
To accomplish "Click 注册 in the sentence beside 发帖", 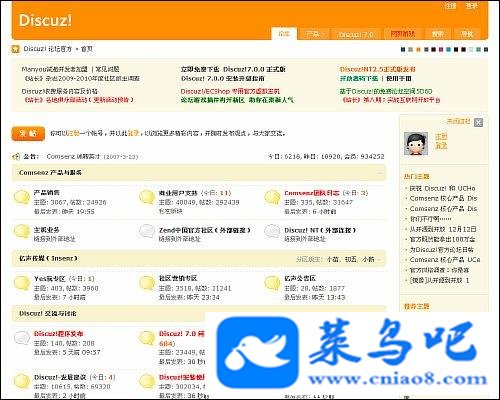I will 73,133.
